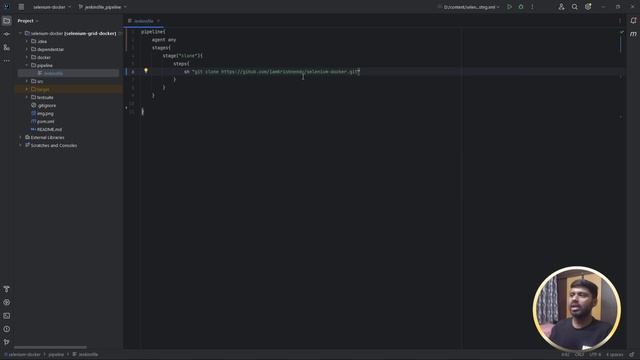
Task: Click line 6 with git clone command
Action: (x=271, y=72)
